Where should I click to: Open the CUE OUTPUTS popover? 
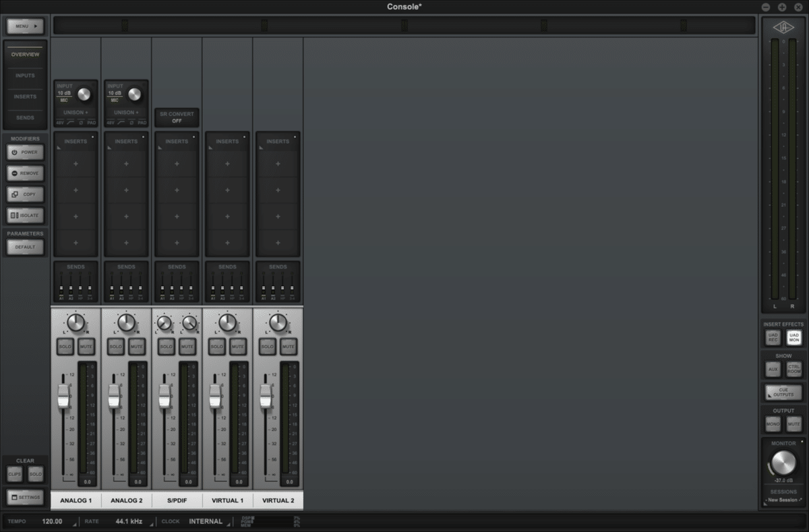(783, 392)
